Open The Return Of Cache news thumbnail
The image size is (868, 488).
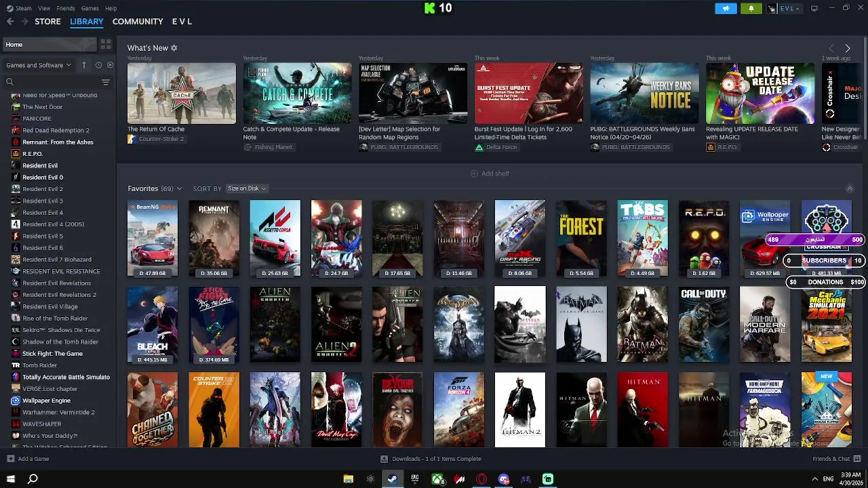point(182,94)
